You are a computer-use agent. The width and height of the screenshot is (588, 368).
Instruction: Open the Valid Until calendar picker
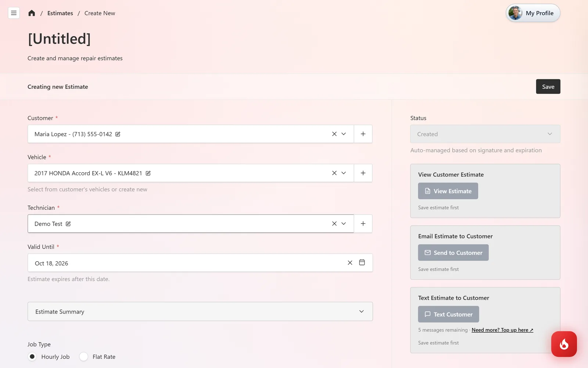pyautogui.click(x=362, y=262)
